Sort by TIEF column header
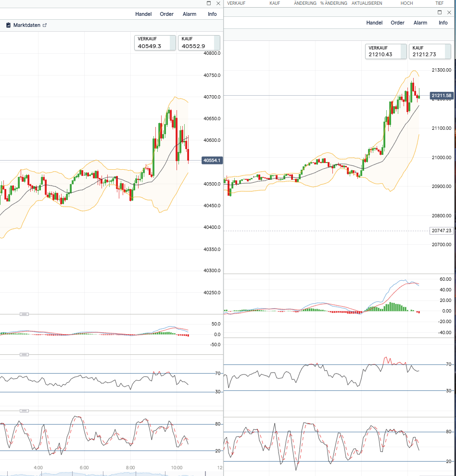 pos(439,3)
